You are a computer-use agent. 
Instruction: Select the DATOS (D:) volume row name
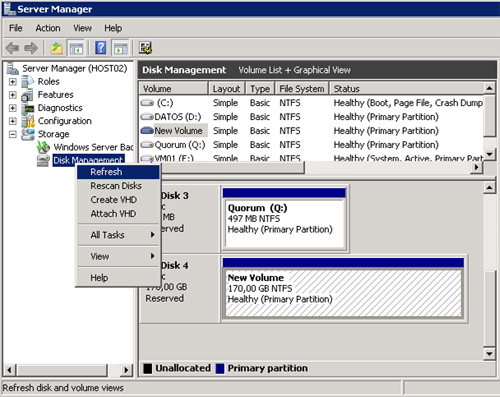click(x=178, y=117)
